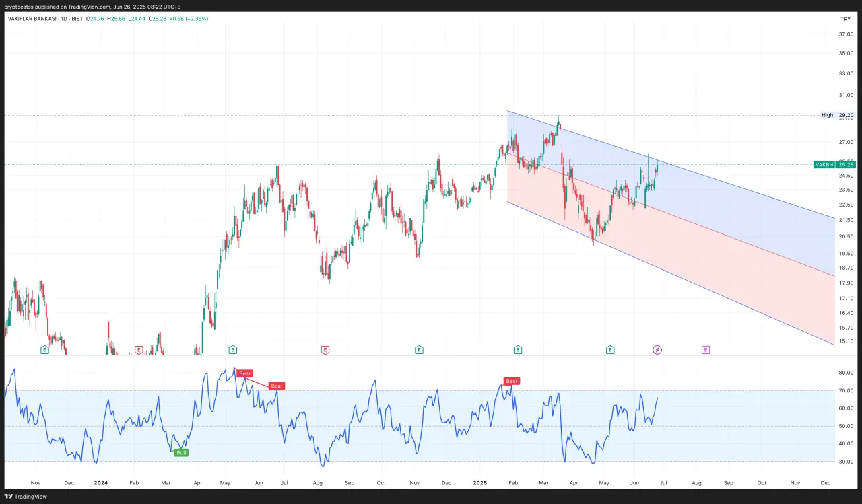
Task: Open green earnings marker near November 2024
Action: pyautogui.click(x=419, y=349)
